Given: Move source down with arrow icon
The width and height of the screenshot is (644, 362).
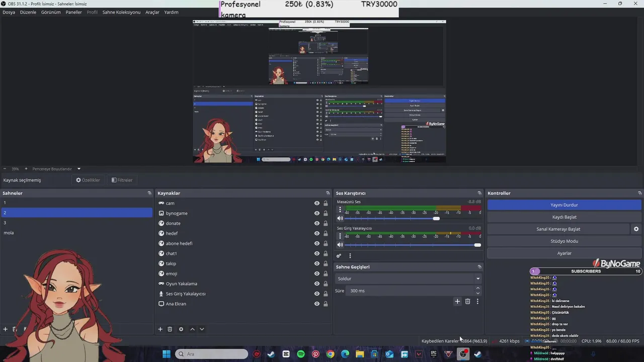Looking at the screenshot, I should (x=202, y=329).
